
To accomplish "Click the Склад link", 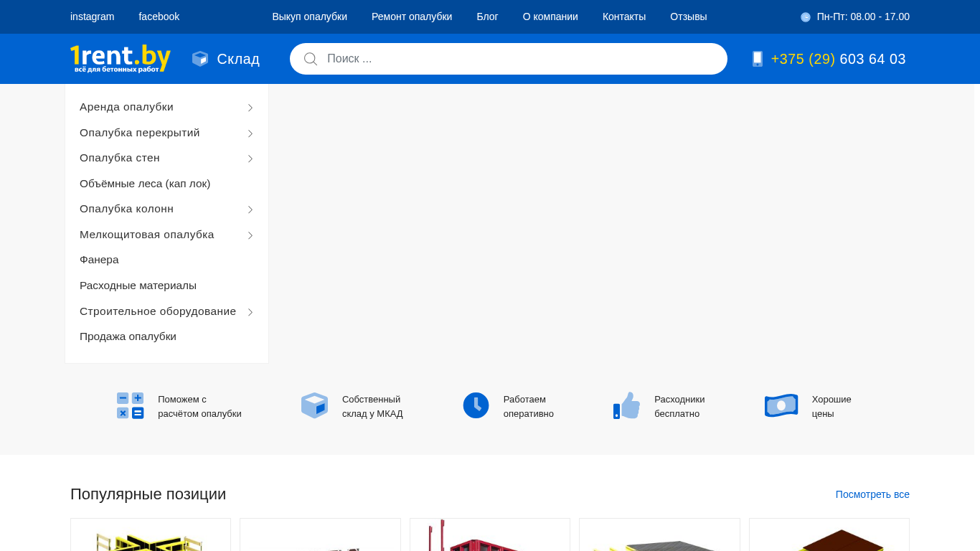I will click(238, 59).
